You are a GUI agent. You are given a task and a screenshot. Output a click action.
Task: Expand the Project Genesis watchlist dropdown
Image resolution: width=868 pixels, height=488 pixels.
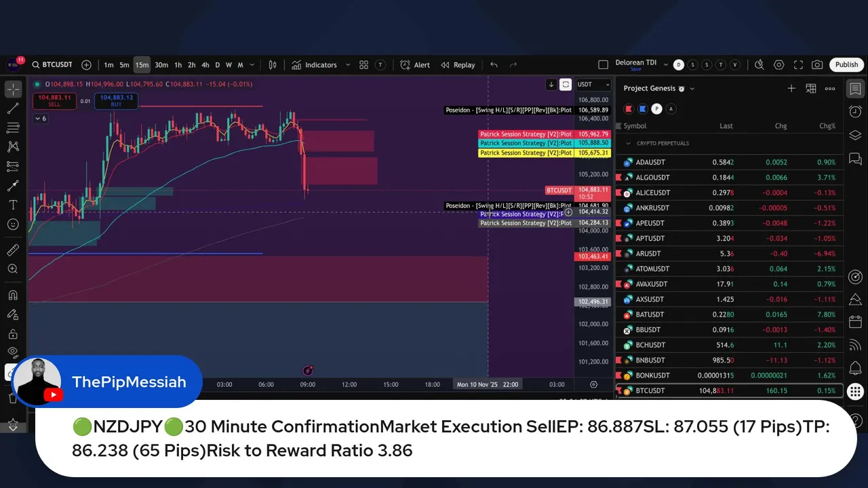coord(692,89)
